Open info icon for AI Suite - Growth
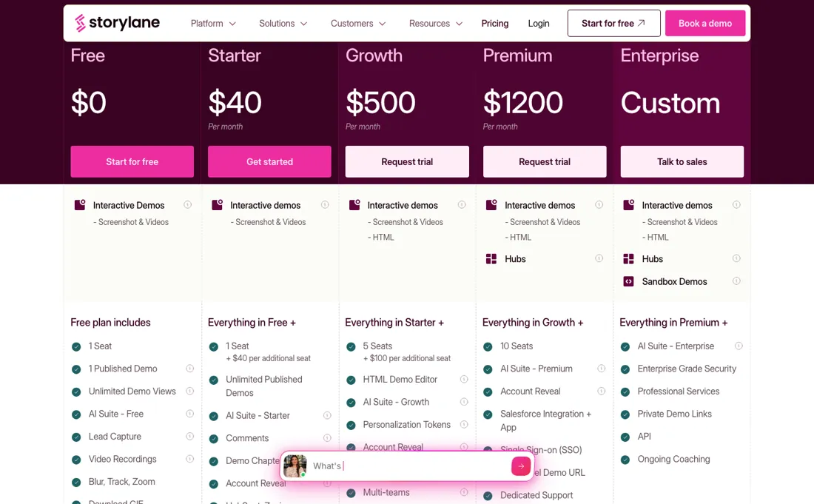 464,402
